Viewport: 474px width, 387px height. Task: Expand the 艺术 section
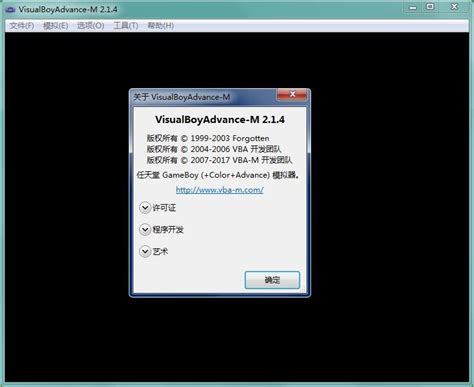click(x=145, y=251)
